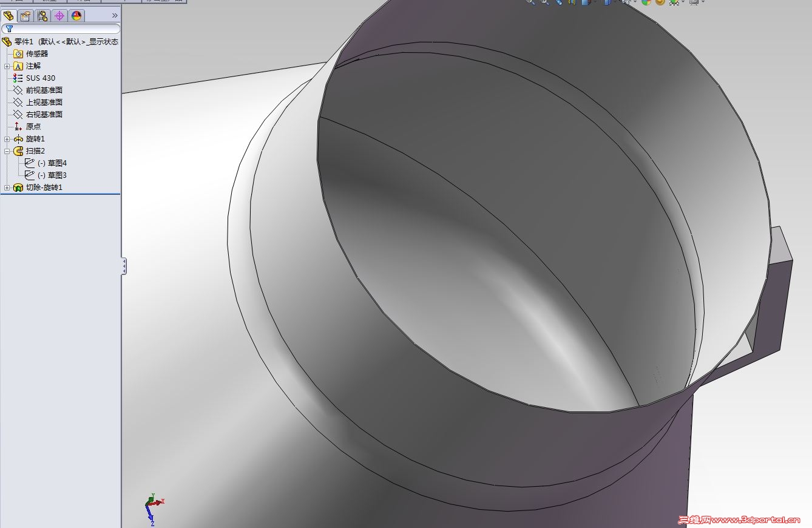Image resolution: width=812 pixels, height=528 pixels.
Task: Open the ConfigurationManager tab
Action: point(42,16)
